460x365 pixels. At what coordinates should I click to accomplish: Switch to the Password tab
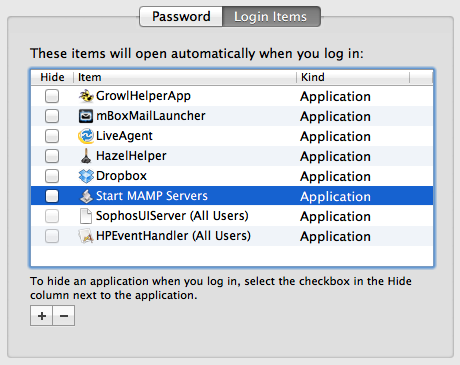coord(181,16)
